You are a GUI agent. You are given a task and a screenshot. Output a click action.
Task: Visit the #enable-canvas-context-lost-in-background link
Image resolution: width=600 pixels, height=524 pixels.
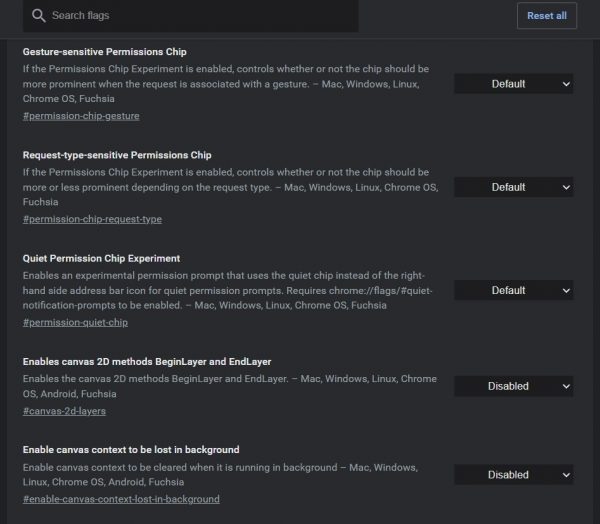[121, 499]
